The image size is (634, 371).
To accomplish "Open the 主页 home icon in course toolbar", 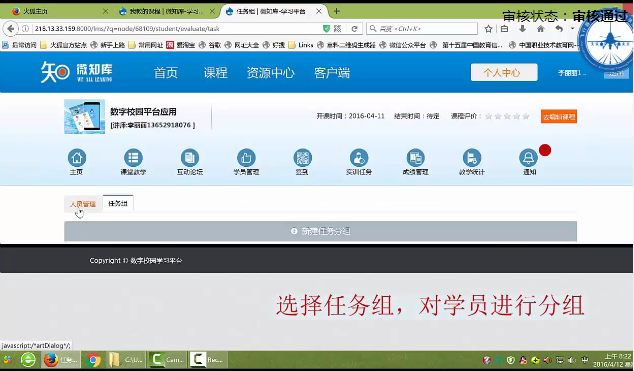I will tap(77, 158).
